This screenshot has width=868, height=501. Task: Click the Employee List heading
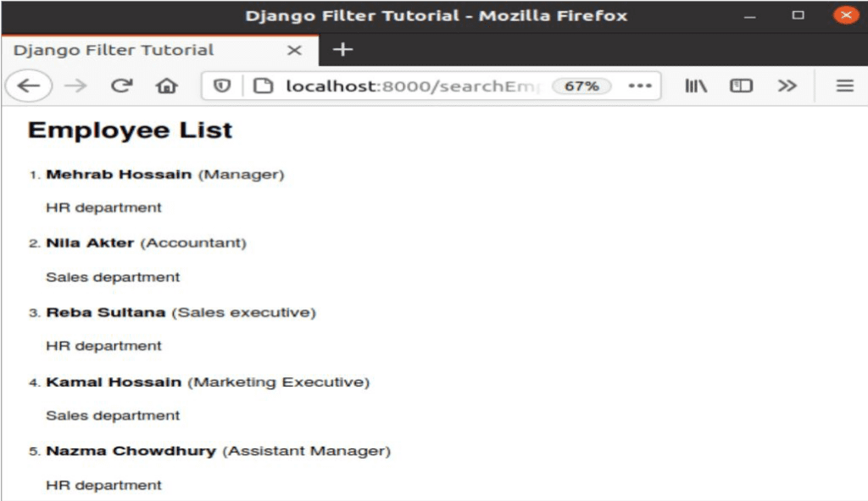(130, 131)
